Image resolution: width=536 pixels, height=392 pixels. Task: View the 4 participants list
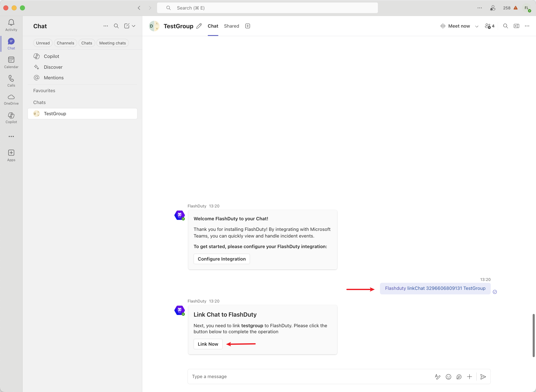click(x=490, y=26)
